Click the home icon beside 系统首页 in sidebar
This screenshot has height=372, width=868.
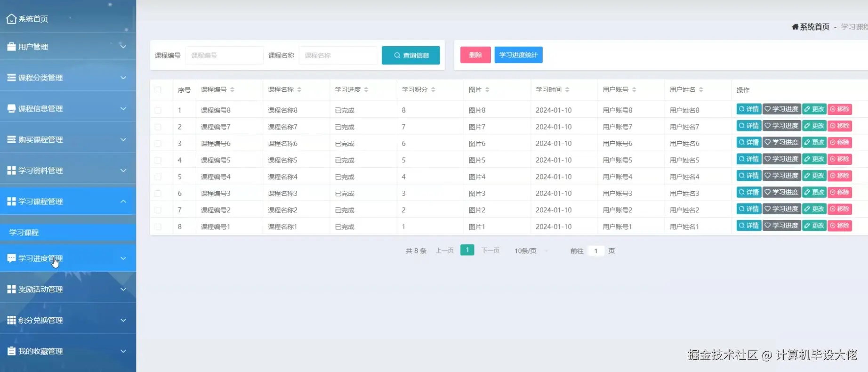[12, 19]
